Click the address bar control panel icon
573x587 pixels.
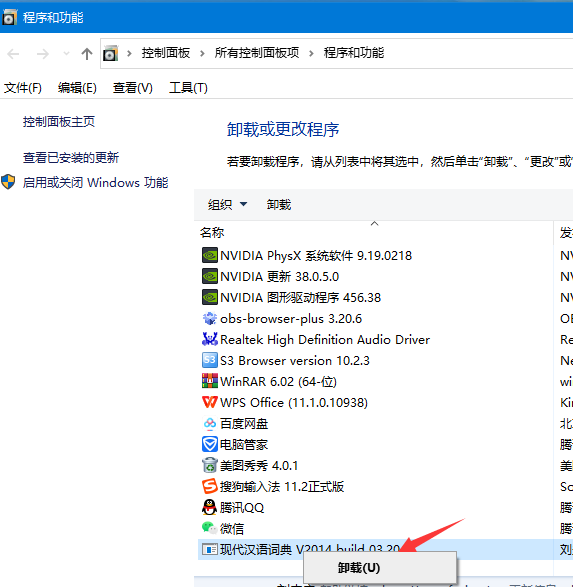click(110, 54)
